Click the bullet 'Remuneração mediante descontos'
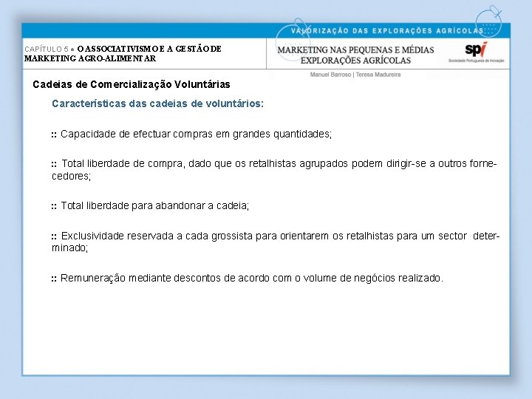The height and width of the screenshot is (399, 532). point(248,279)
